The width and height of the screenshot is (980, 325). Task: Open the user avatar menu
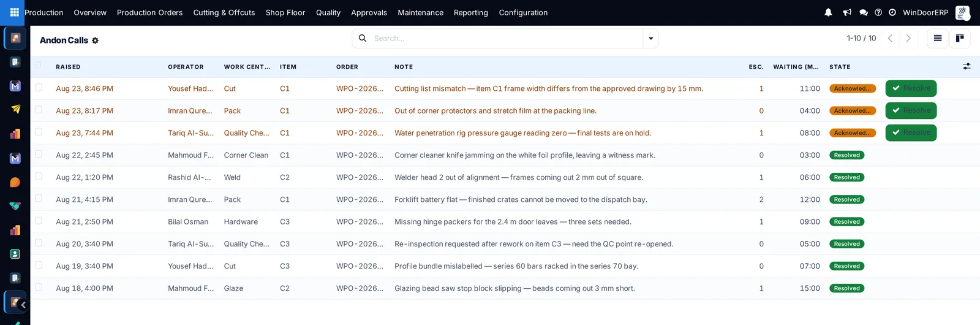(x=963, y=12)
